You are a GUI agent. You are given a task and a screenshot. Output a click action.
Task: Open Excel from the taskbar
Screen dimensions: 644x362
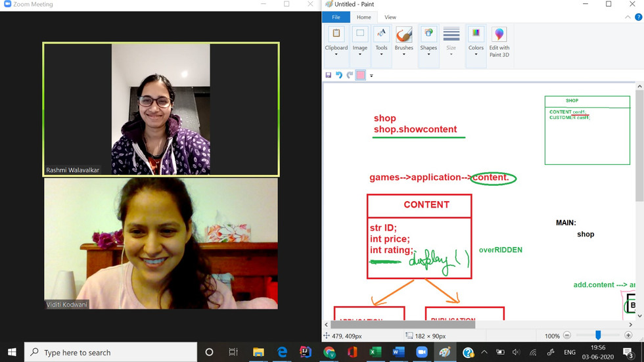375,352
